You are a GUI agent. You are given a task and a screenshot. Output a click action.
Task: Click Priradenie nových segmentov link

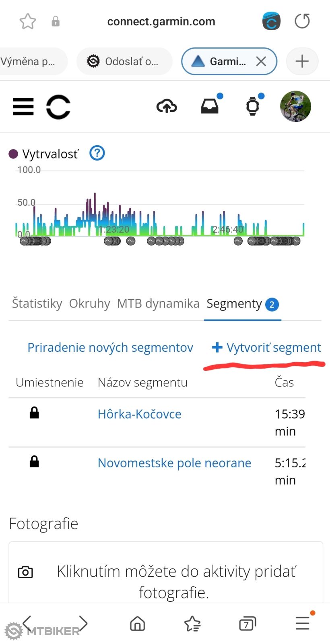pyautogui.click(x=110, y=347)
